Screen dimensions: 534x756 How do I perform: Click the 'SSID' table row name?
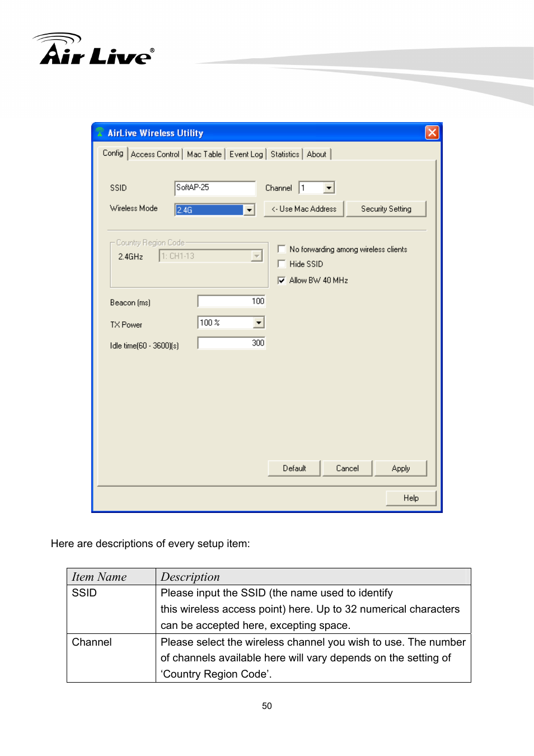point(84,593)
